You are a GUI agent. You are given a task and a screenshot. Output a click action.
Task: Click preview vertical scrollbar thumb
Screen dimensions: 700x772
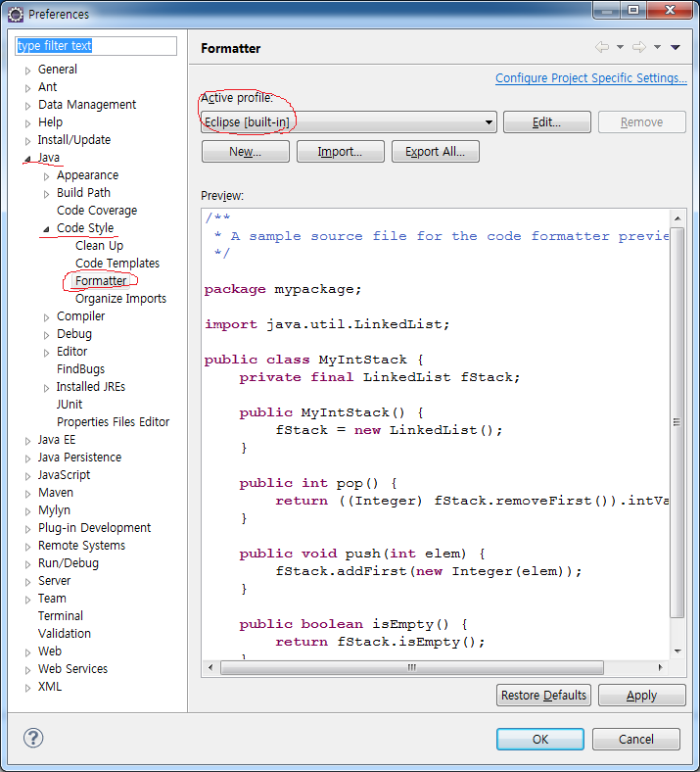coord(677,422)
